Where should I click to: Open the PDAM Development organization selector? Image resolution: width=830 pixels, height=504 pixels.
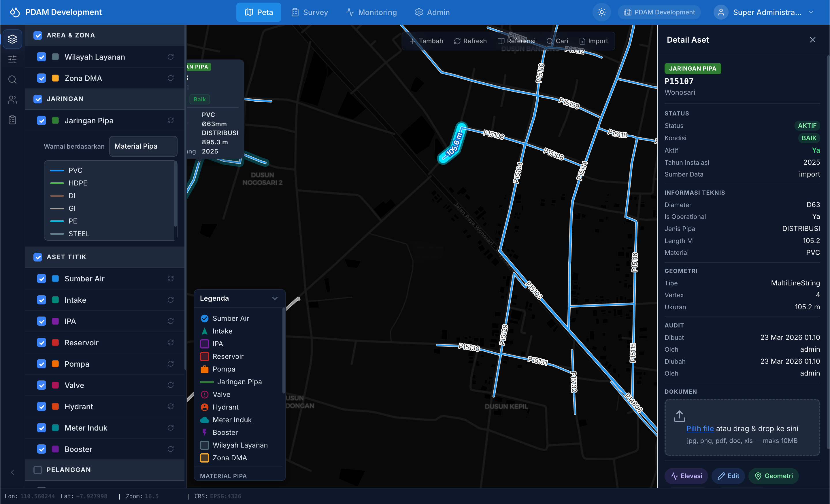tap(659, 12)
